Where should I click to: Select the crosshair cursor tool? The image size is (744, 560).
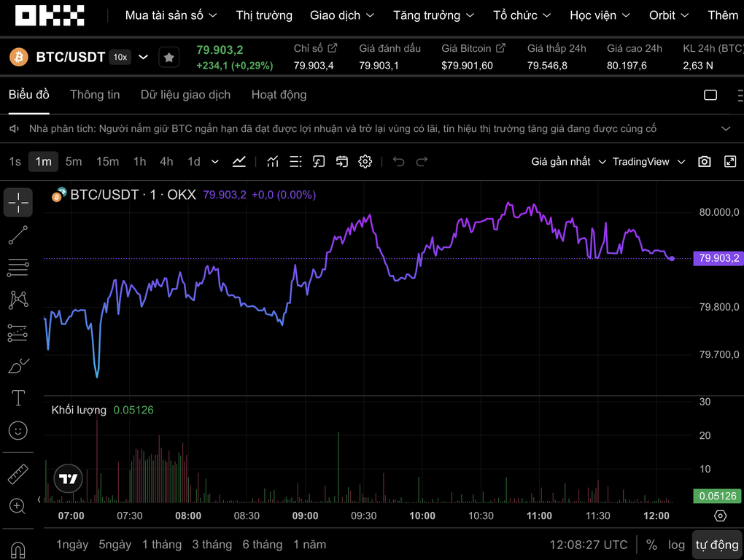click(18, 203)
